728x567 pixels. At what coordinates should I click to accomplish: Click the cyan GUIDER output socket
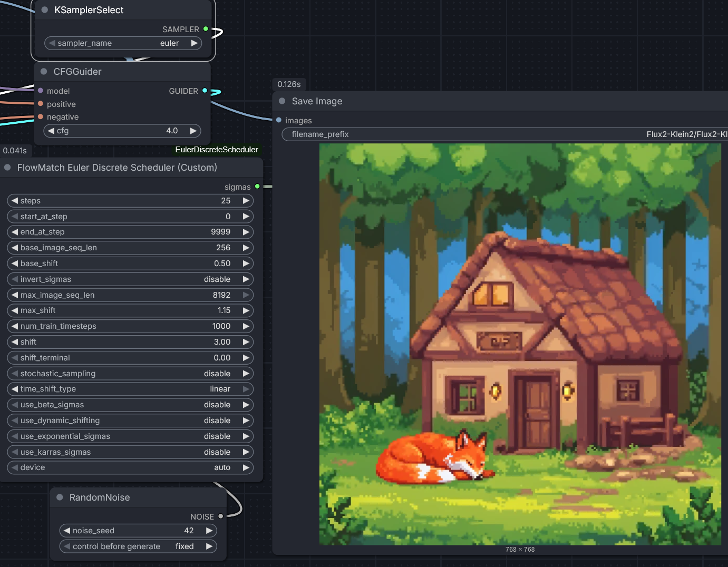(x=205, y=91)
